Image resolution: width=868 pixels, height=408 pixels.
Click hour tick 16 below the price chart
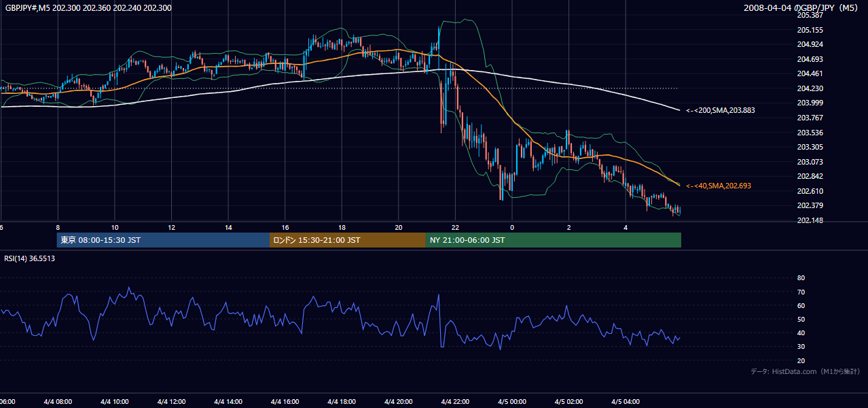(x=285, y=227)
